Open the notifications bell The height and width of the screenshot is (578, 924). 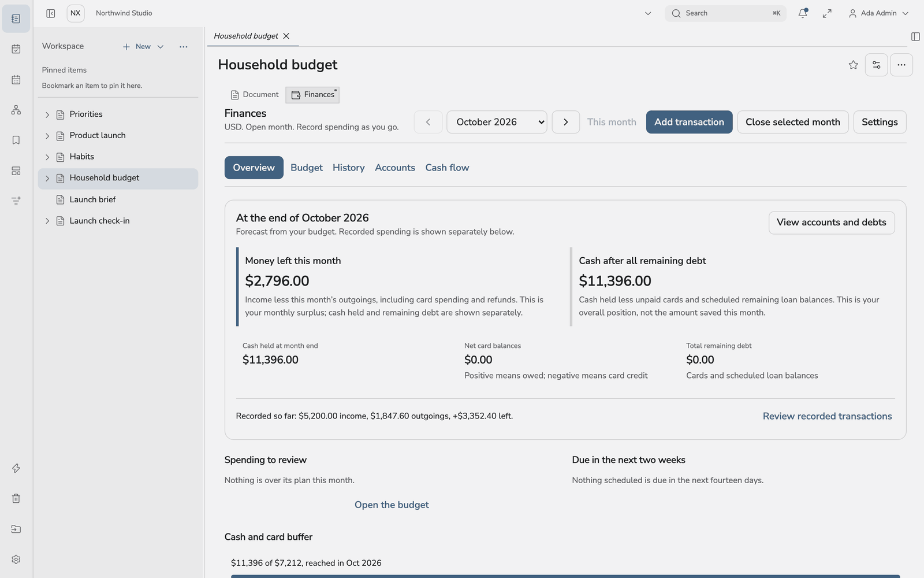[803, 13]
